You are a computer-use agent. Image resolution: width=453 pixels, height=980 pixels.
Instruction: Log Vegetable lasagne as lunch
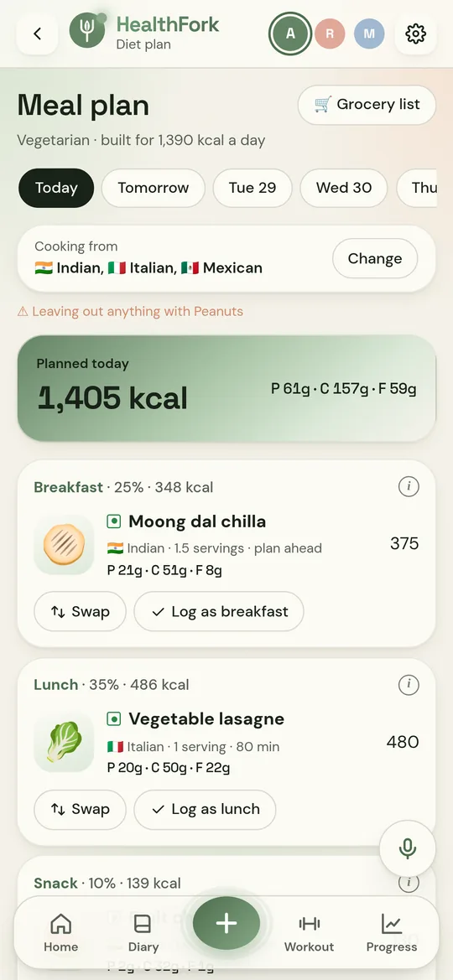point(206,809)
